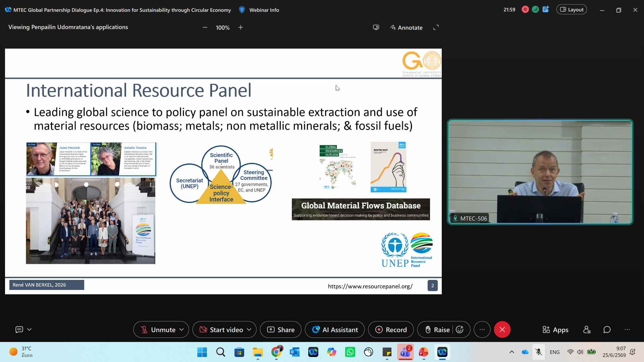The width and height of the screenshot is (644, 362).
Task: Open the AI Assistant
Action: [x=335, y=330]
